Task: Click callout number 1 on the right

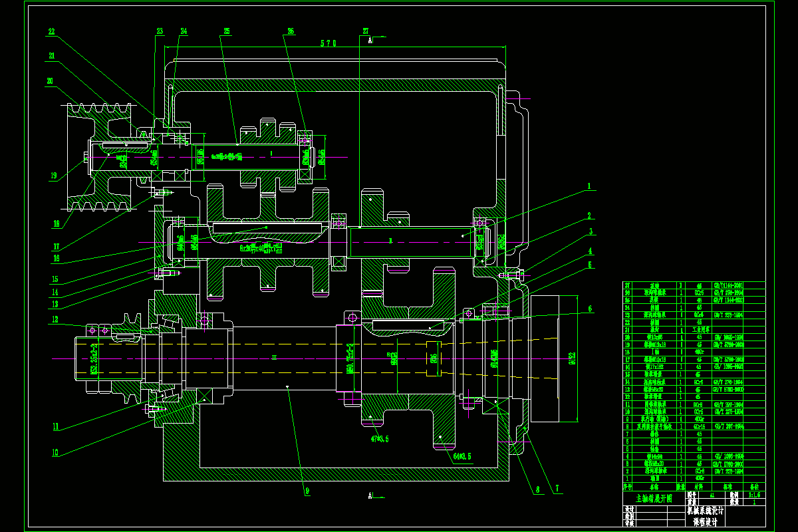Action: click(x=589, y=187)
